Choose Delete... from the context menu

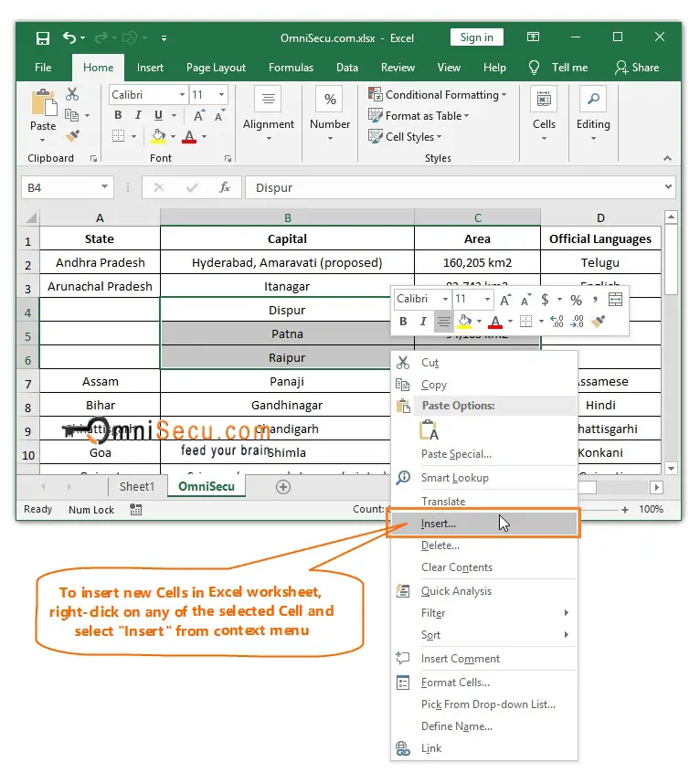pos(483,545)
